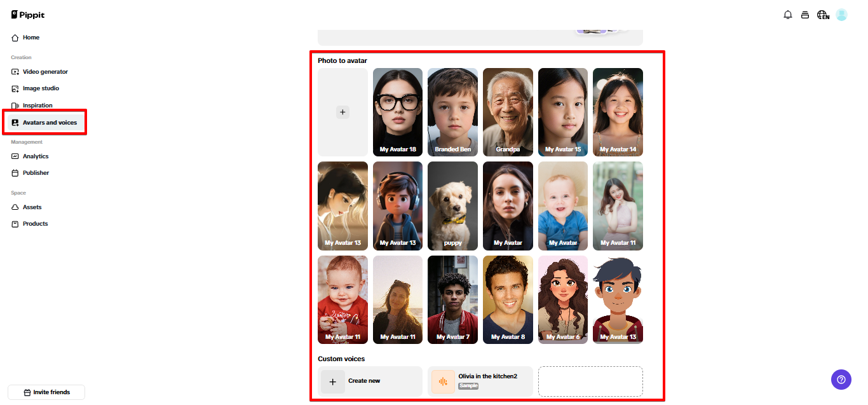Image resolution: width=868 pixels, height=405 pixels.
Task: Navigate to the Pippit logo
Action: point(27,14)
